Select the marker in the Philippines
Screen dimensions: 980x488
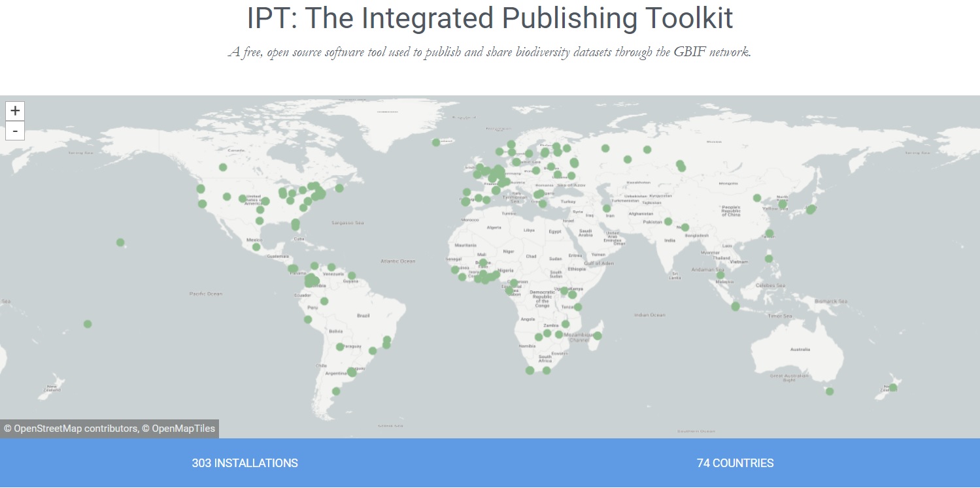pos(769,259)
